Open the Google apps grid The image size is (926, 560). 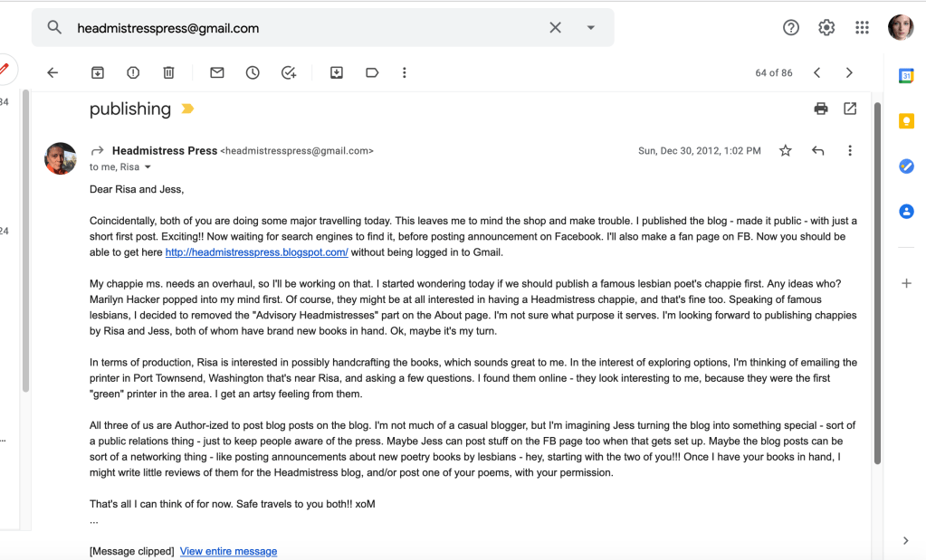click(x=862, y=28)
